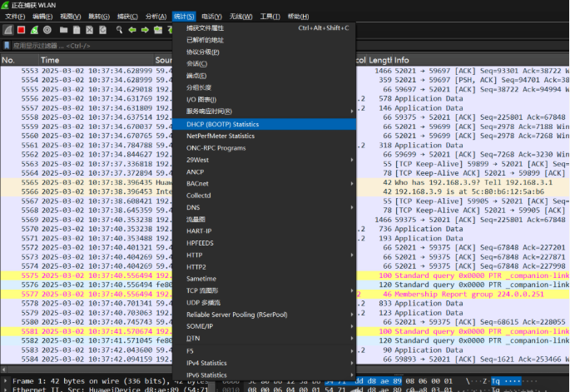Click the packet list horizontal scrollbar left arrow
The image size is (570, 392).
point(3,370)
